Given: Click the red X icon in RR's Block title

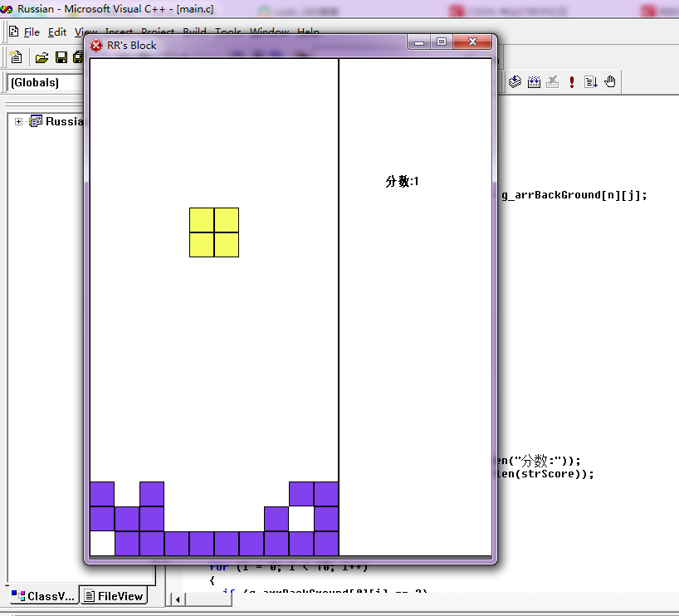Looking at the screenshot, I should tap(96, 46).
